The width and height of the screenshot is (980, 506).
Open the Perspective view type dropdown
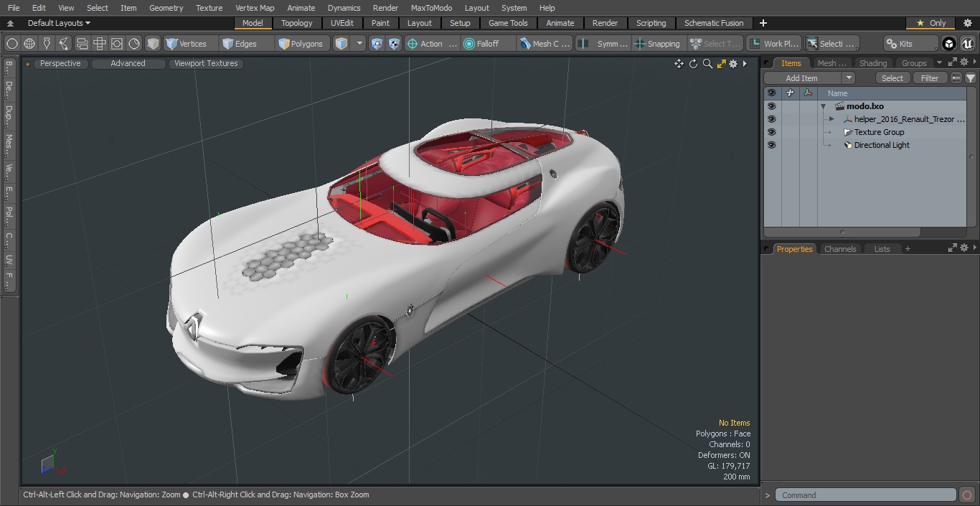point(60,64)
